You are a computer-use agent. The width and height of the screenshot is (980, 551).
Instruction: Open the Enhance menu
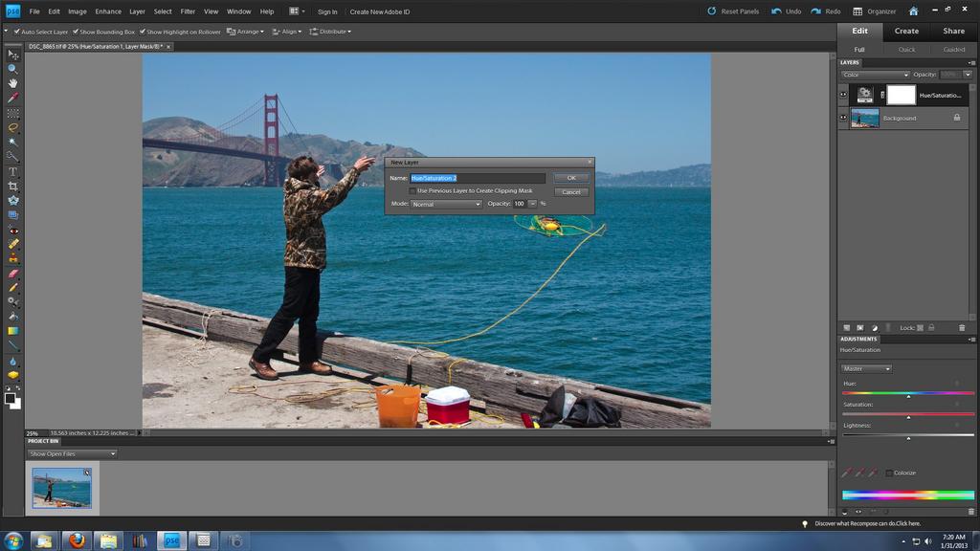pyautogui.click(x=108, y=11)
